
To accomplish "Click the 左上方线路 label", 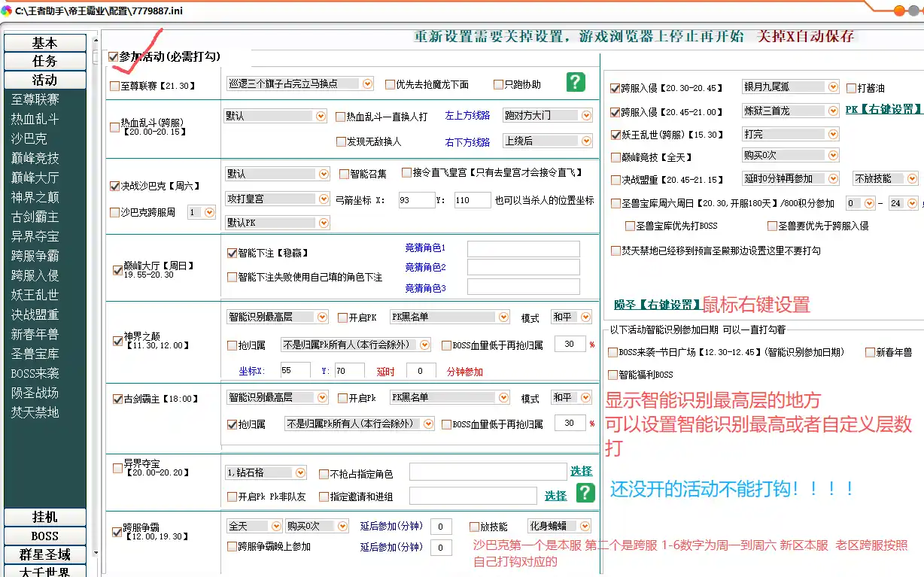I will [467, 116].
